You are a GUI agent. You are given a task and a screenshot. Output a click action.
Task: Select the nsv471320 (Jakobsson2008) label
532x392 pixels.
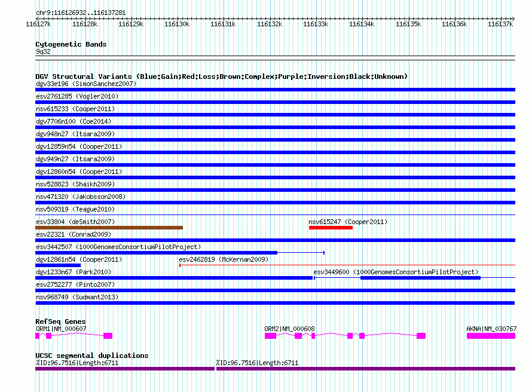point(81,197)
